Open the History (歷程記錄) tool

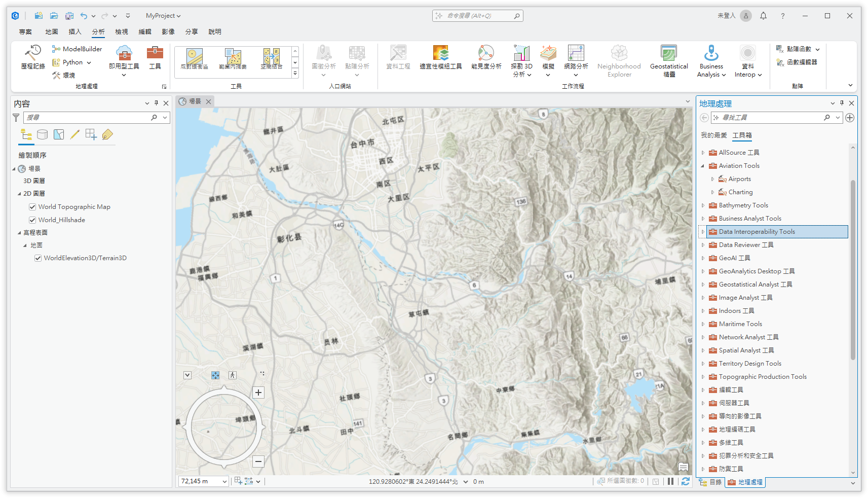pyautogui.click(x=33, y=57)
